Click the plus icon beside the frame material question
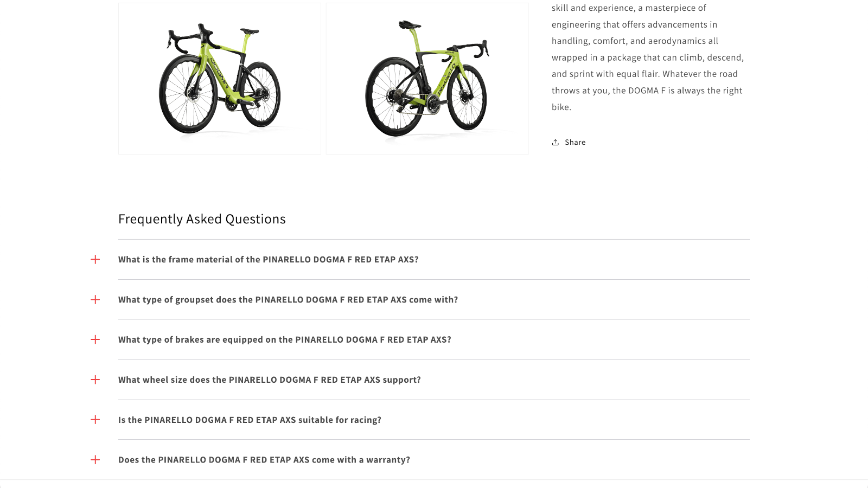The width and height of the screenshot is (868, 488). pyautogui.click(x=95, y=259)
